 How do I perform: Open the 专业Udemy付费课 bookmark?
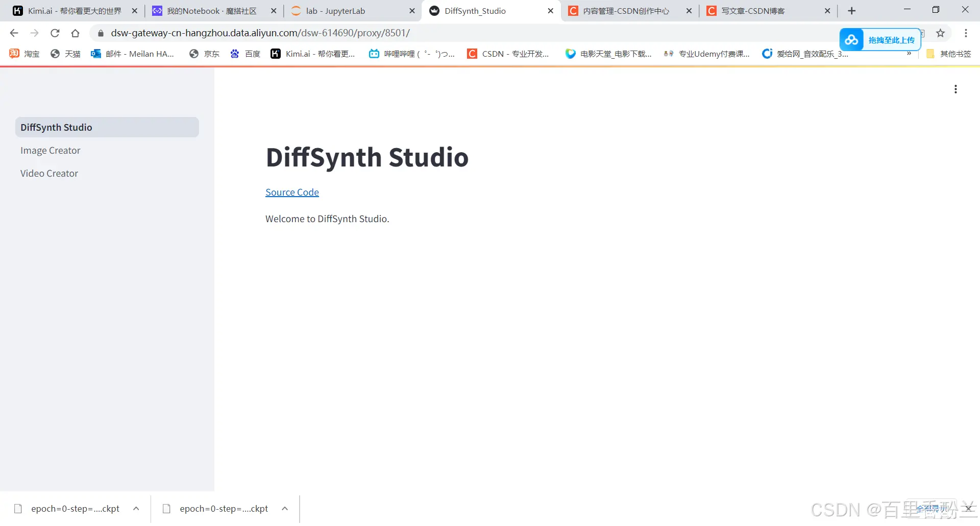click(x=706, y=54)
